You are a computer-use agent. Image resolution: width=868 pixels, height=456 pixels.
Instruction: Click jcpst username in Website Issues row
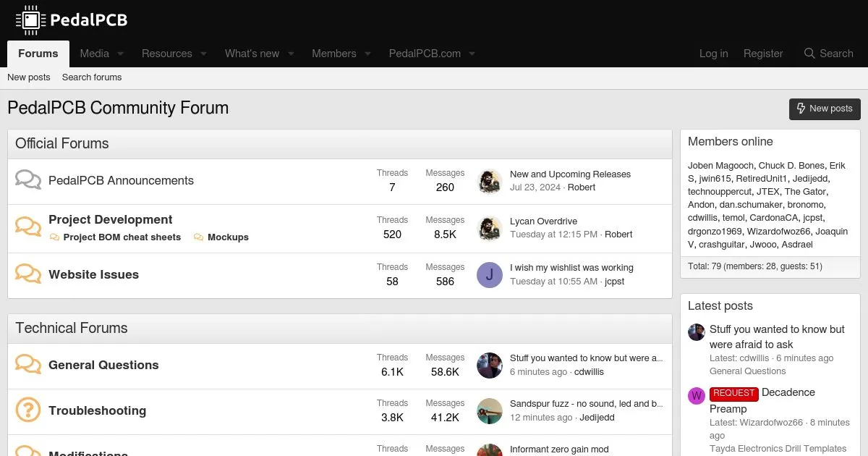click(615, 282)
